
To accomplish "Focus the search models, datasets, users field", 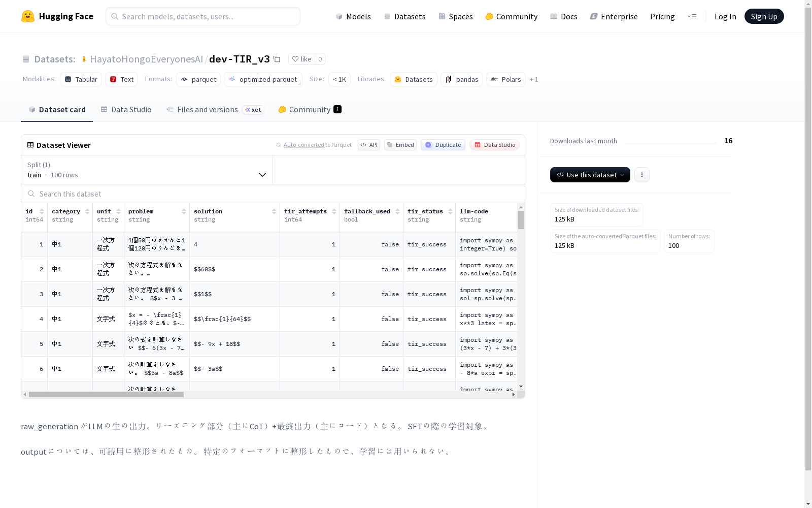I will click(203, 16).
